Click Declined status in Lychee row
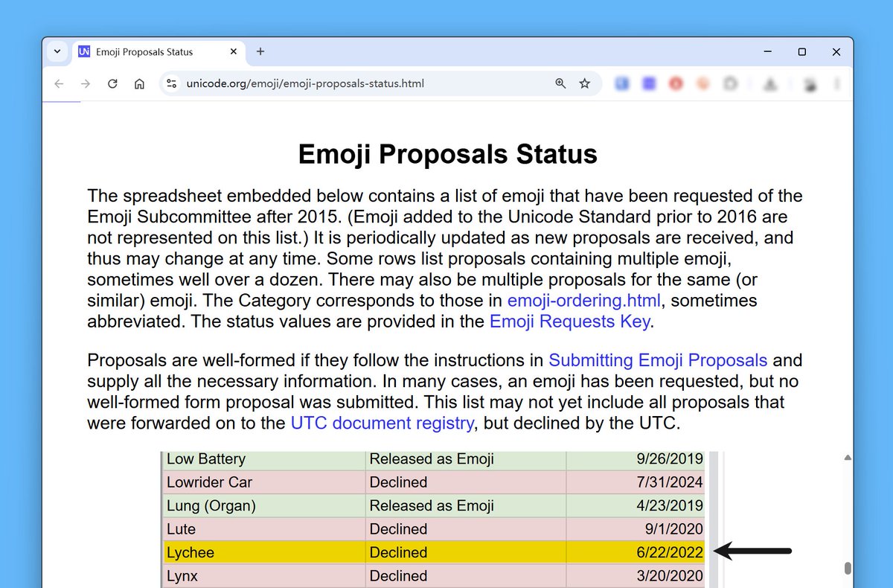The width and height of the screenshot is (893, 588). 466,552
